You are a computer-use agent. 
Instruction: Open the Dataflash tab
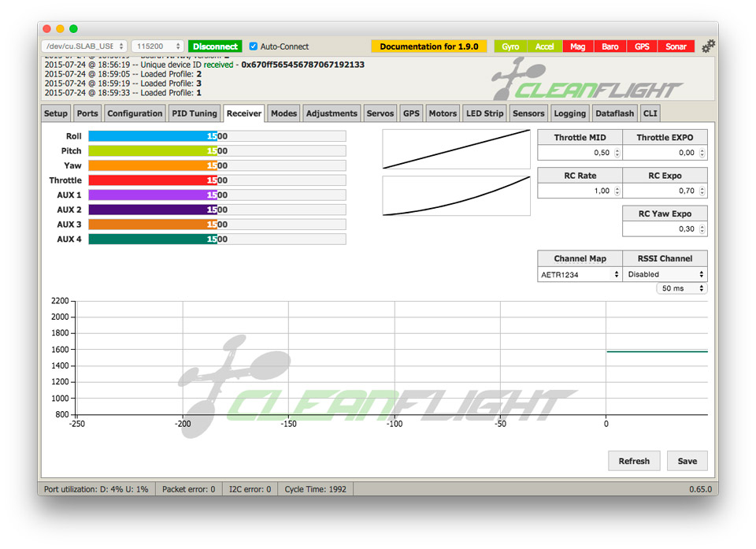pos(615,113)
